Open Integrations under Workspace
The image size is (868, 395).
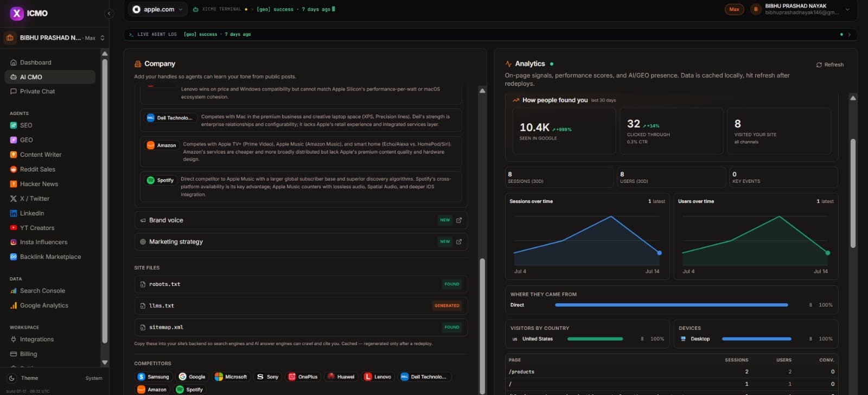pyautogui.click(x=50, y=339)
